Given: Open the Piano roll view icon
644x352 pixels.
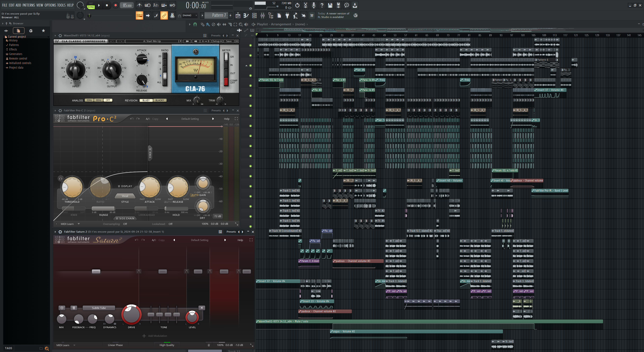Looking at the screenshot, I should pyautogui.click(x=246, y=15).
